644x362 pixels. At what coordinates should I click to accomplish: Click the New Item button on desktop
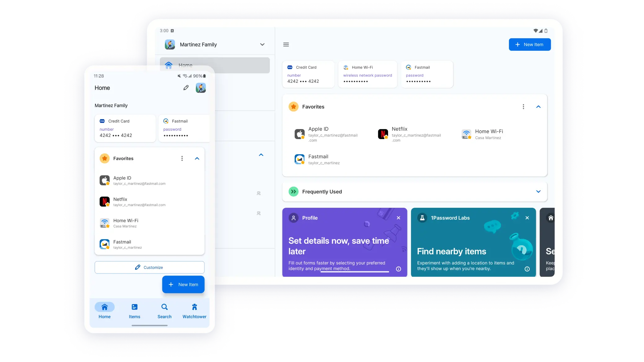(x=530, y=44)
